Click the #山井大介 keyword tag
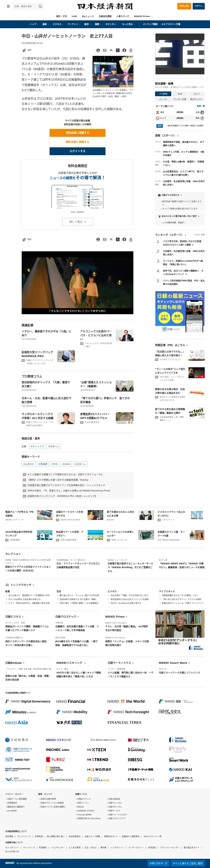Viewport: 210px width, 868px height. pyautogui.click(x=29, y=464)
